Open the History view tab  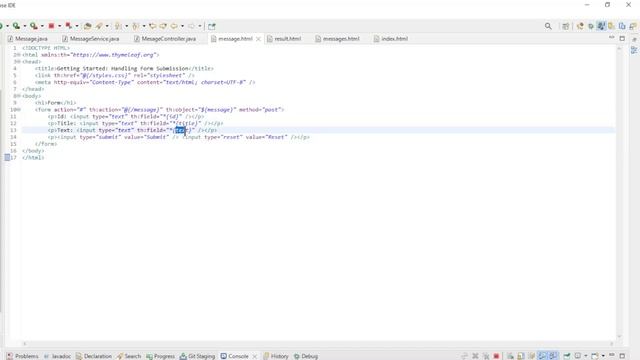pos(276,356)
